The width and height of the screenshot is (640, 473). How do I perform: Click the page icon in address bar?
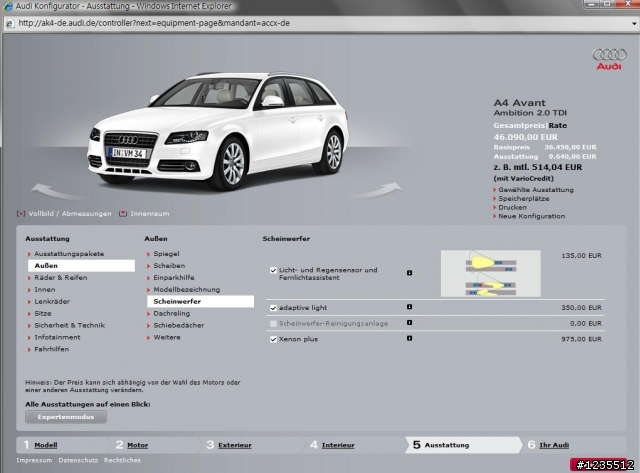pyautogui.click(x=9, y=23)
